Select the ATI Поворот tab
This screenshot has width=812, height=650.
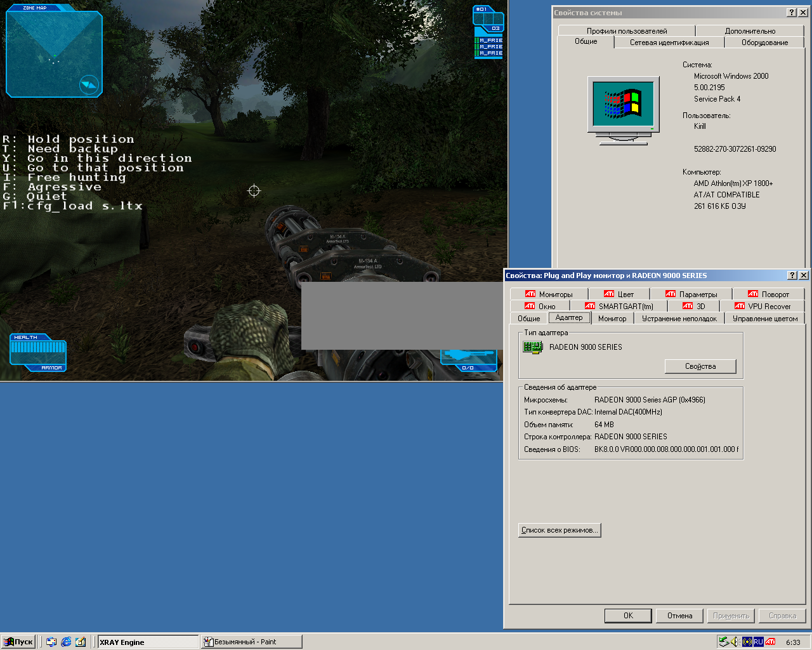[768, 294]
